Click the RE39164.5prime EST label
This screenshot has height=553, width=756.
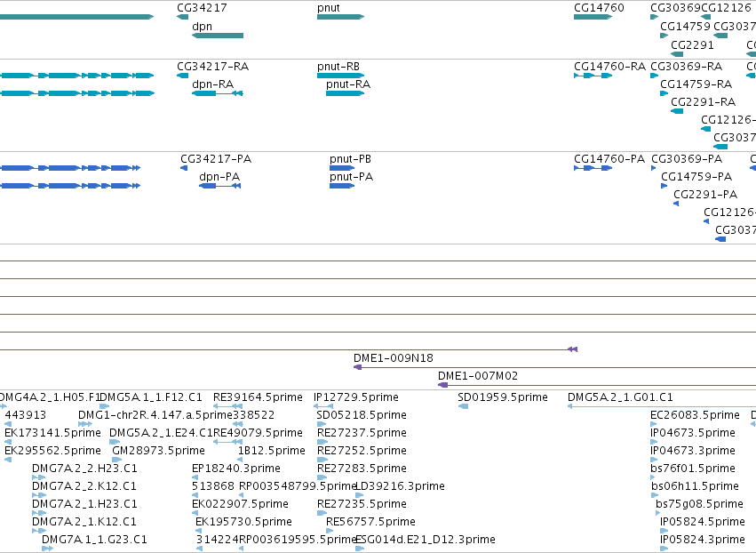[x=258, y=397]
